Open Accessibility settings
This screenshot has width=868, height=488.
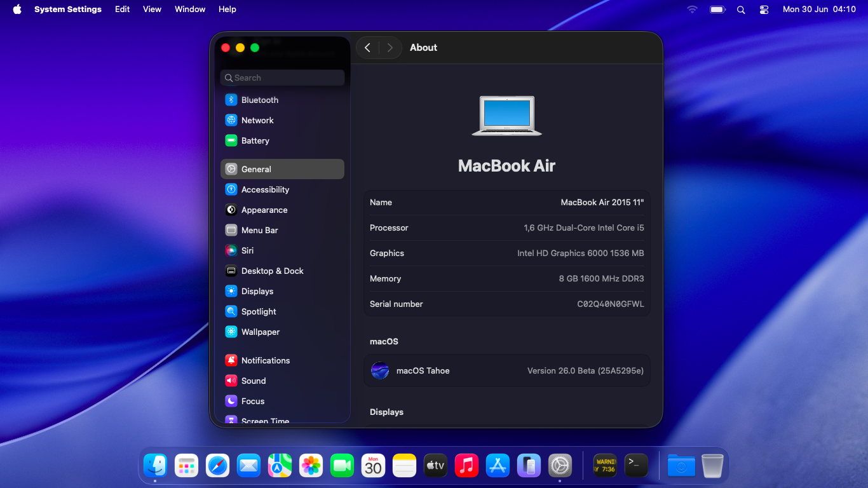click(x=282, y=189)
